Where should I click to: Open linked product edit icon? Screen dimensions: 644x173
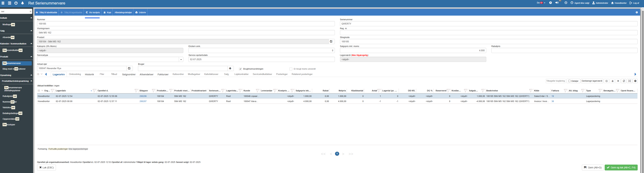[331, 41]
